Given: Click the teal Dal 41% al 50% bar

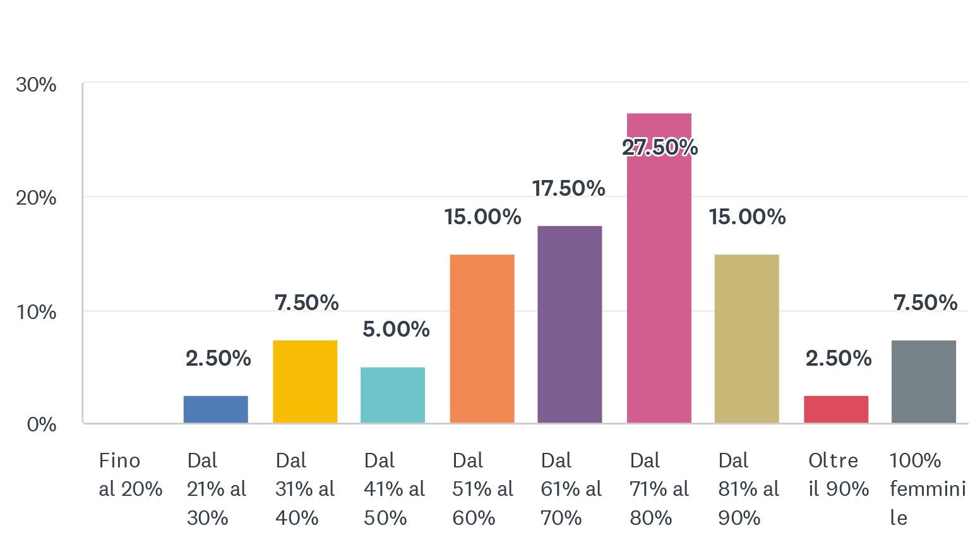Looking at the screenshot, I should click(393, 395).
